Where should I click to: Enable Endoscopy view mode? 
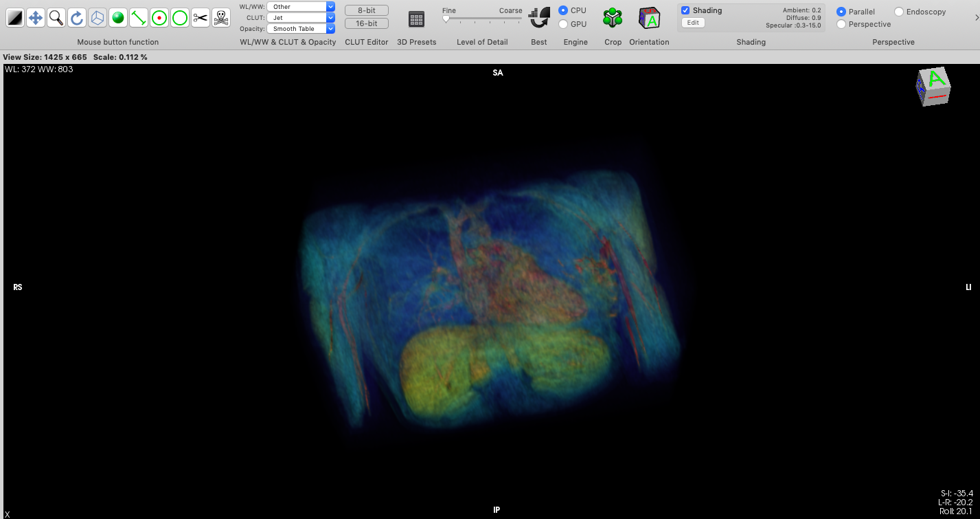tap(899, 12)
